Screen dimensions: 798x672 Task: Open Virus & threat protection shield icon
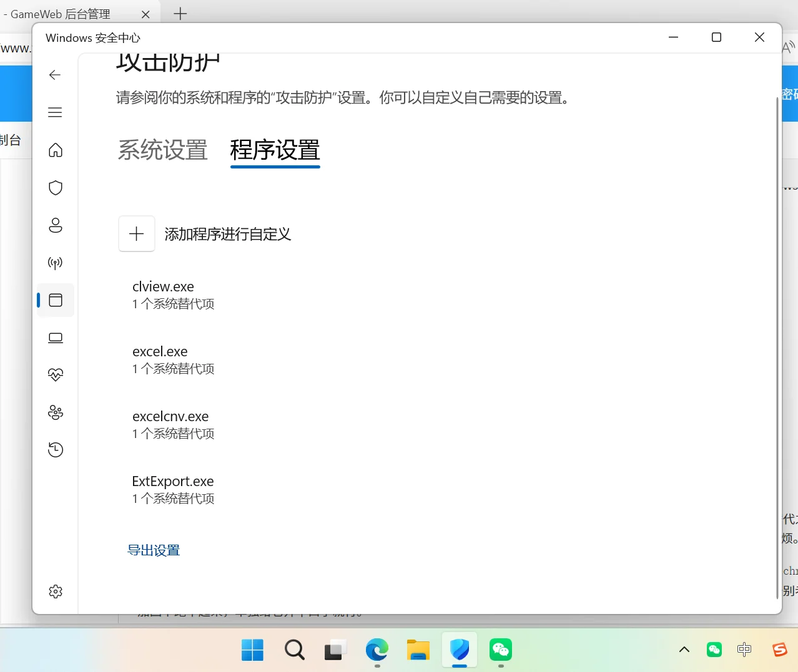tap(56, 188)
